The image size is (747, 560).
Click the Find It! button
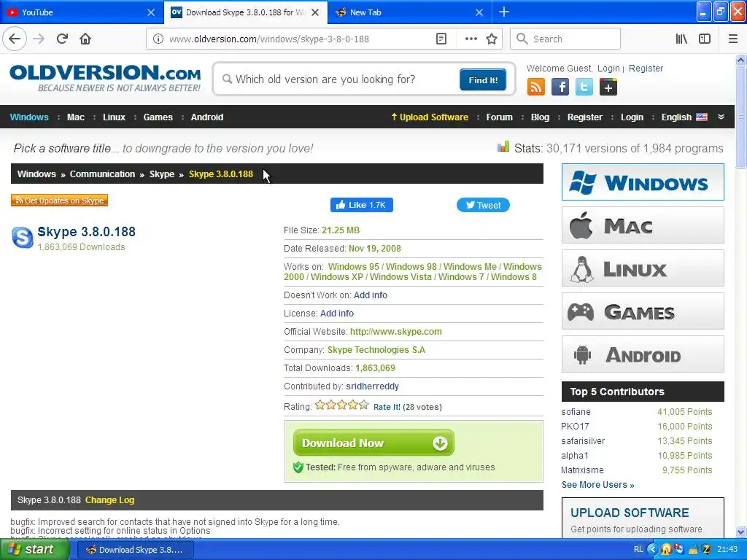point(483,79)
